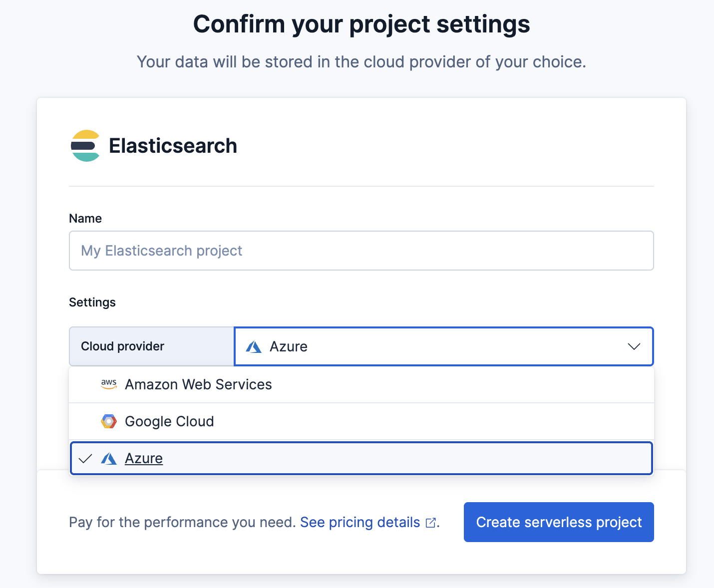Screen dimensions: 714x588
Task: Open the See pricing details link
Action: 360,522
